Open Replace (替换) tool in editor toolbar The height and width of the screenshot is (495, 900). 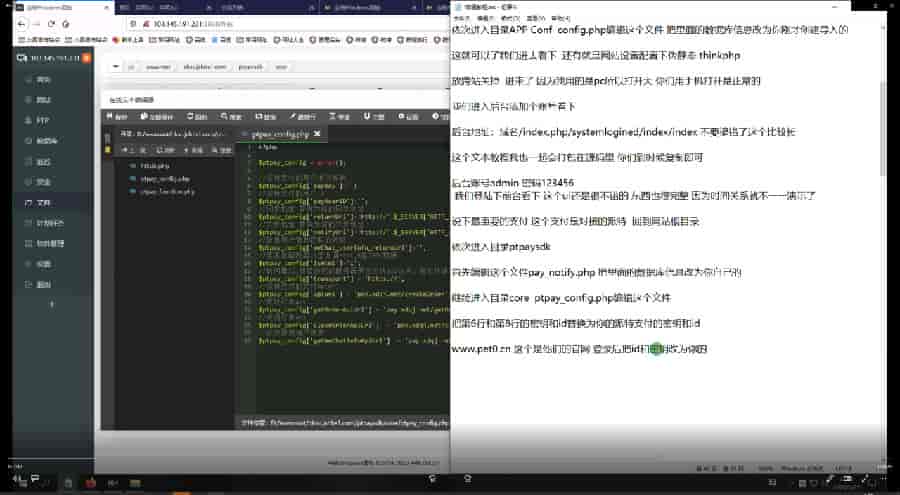(x=267, y=117)
